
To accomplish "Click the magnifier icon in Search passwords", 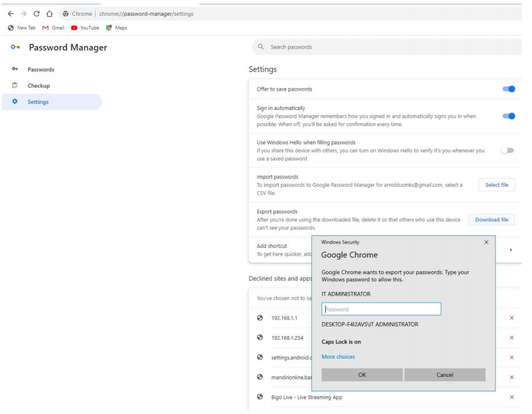I will click(260, 47).
